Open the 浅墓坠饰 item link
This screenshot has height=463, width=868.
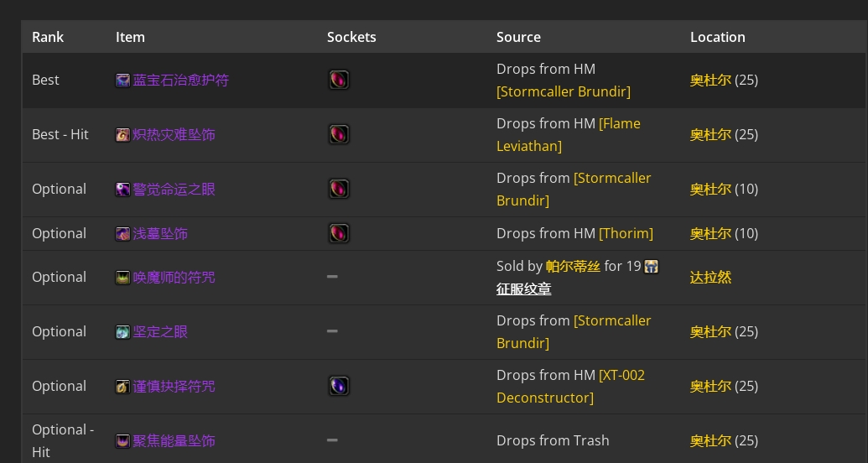(160, 234)
